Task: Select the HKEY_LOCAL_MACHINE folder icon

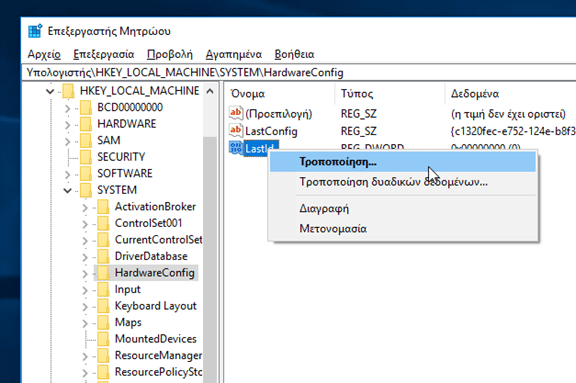Action: pos(68,91)
